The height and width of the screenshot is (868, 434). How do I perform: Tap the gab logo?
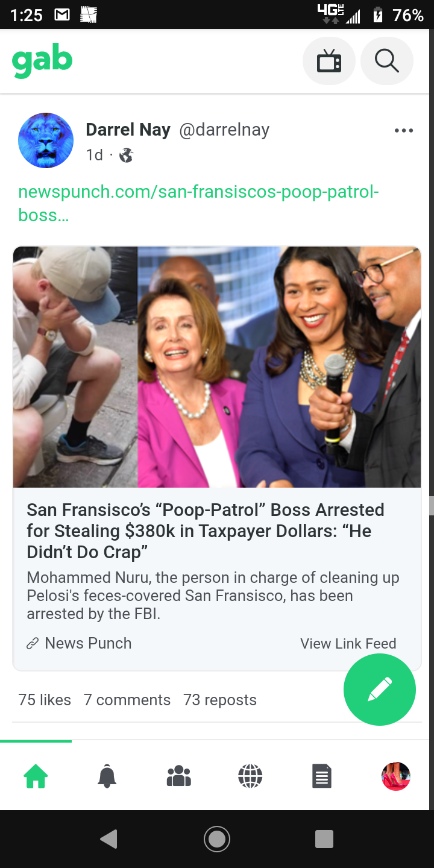[42, 62]
